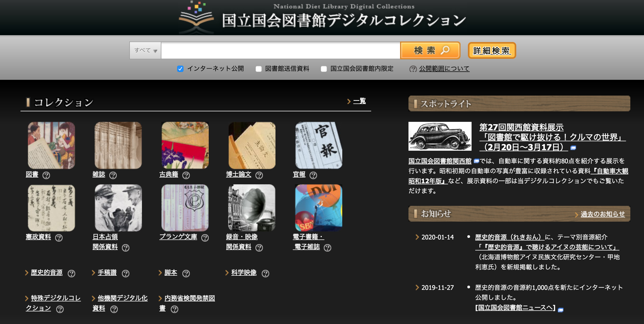Open the 日本占領関係資料 photo thumbnail

click(x=118, y=208)
